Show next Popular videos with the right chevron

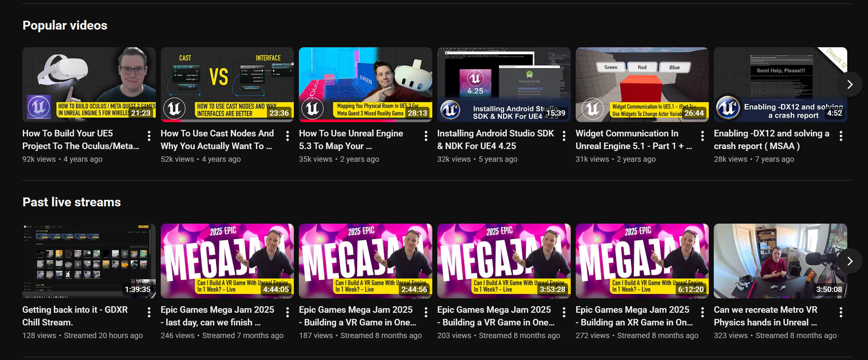(850, 85)
